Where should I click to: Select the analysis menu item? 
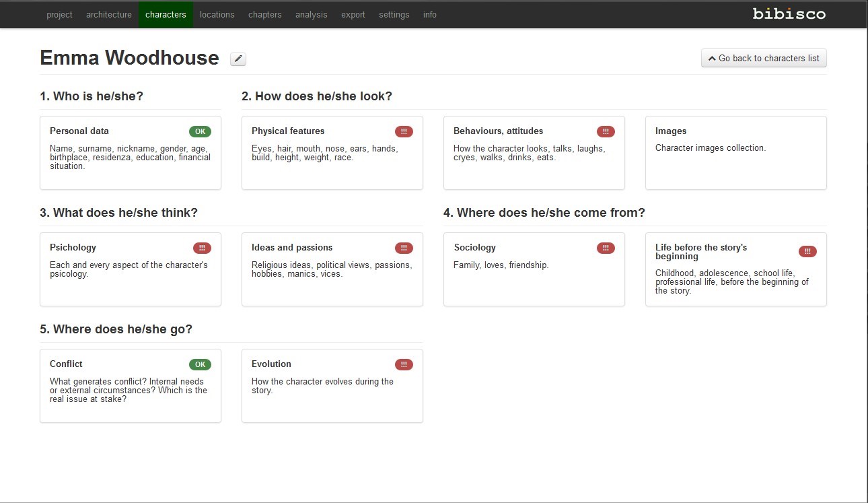click(x=311, y=15)
